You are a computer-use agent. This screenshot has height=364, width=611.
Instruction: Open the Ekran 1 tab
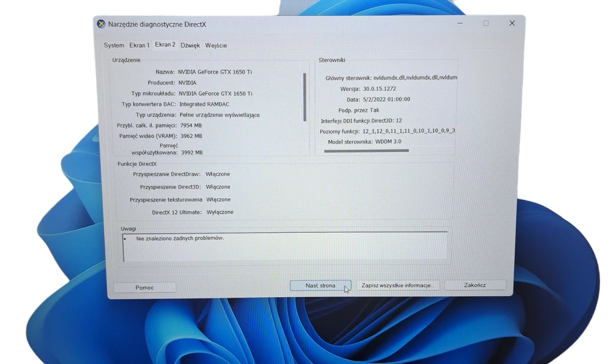tap(139, 45)
